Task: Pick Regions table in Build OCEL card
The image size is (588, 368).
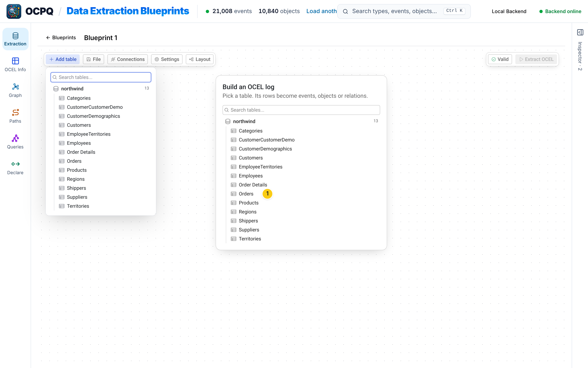Action: [304, 212]
